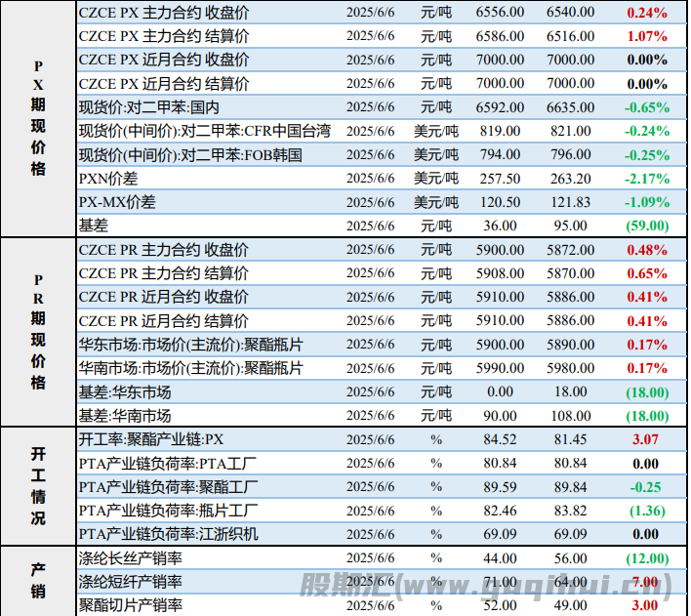
Task: Select the PTA产业链负荷率:江浙织机 row label
Action: [168, 534]
